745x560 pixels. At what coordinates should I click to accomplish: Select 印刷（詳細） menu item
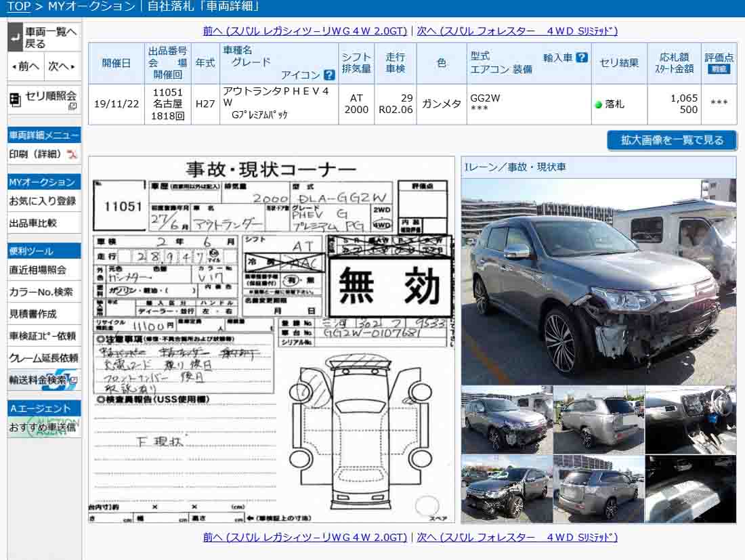(36, 154)
